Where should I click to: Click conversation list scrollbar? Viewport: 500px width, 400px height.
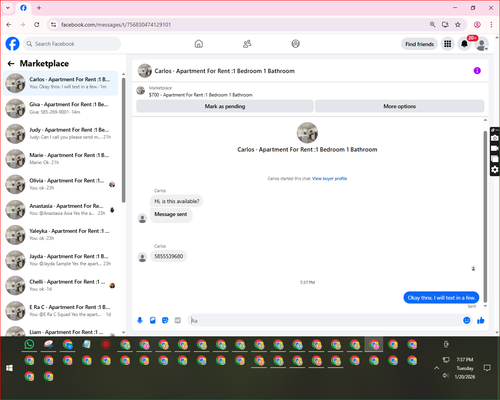click(123, 140)
